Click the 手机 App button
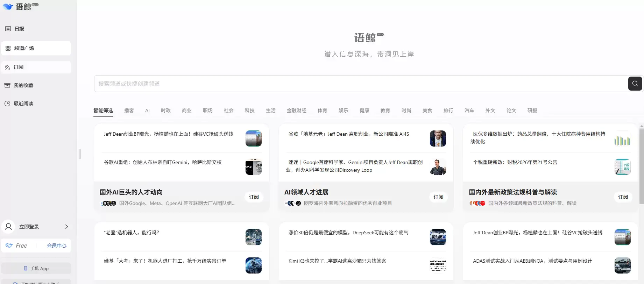Image resolution: width=644 pixels, height=284 pixels. click(36, 268)
